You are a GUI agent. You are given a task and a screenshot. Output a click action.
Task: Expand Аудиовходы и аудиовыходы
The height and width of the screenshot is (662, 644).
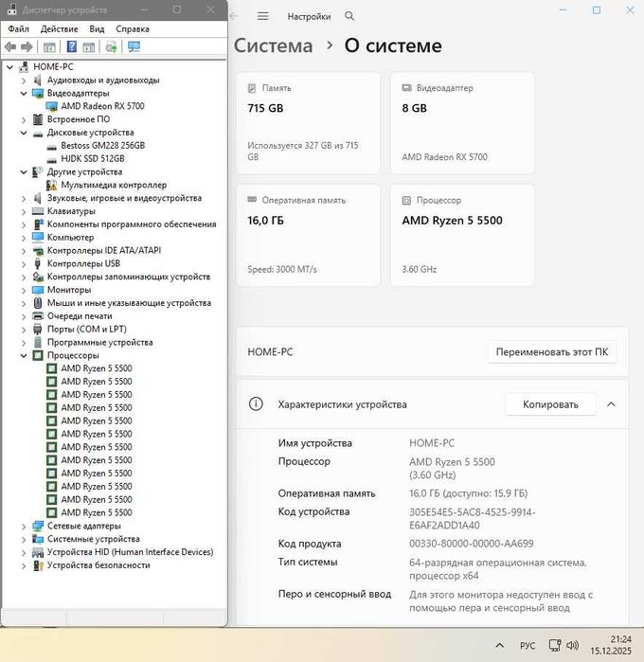coord(24,80)
